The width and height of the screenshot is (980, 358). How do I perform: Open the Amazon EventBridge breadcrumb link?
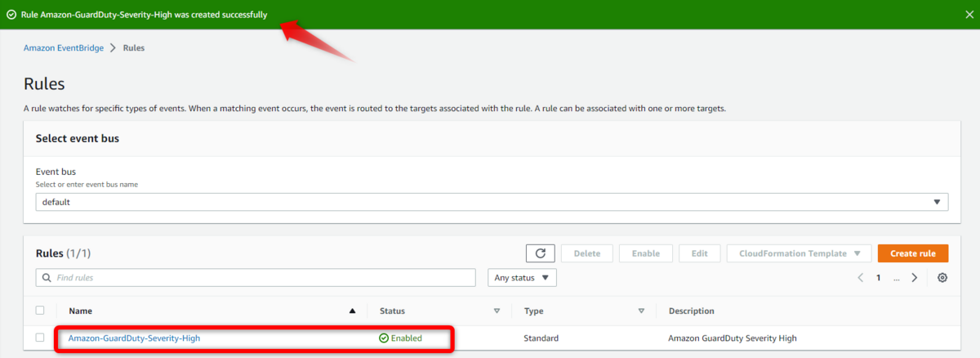tap(64, 48)
